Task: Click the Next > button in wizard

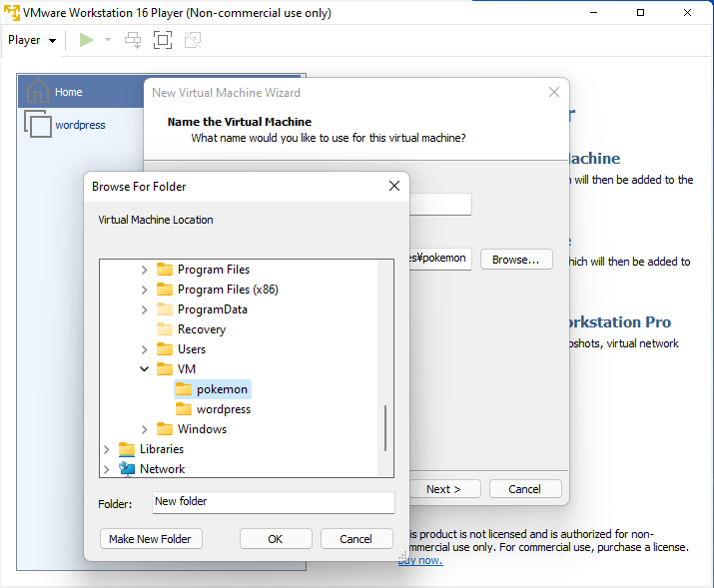Action: pyautogui.click(x=444, y=489)
